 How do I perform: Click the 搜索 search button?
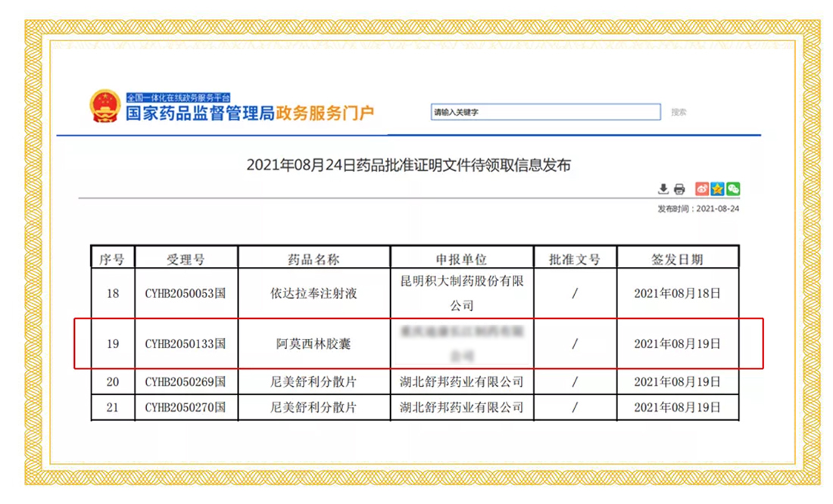(x=679, y=112)
